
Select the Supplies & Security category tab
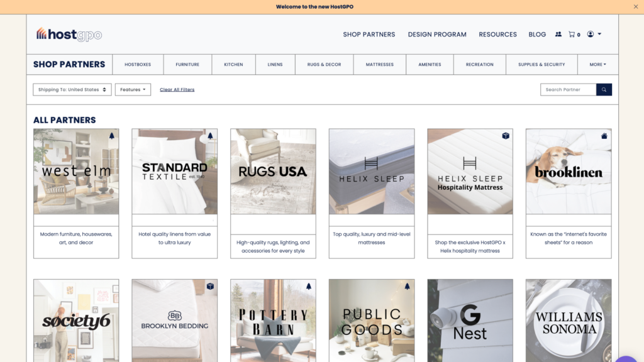click(541, 65)
